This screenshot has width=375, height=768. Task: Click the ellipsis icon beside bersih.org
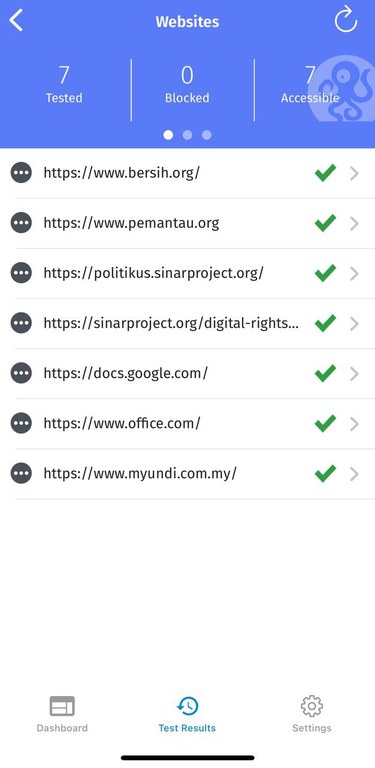coord(21,172)
